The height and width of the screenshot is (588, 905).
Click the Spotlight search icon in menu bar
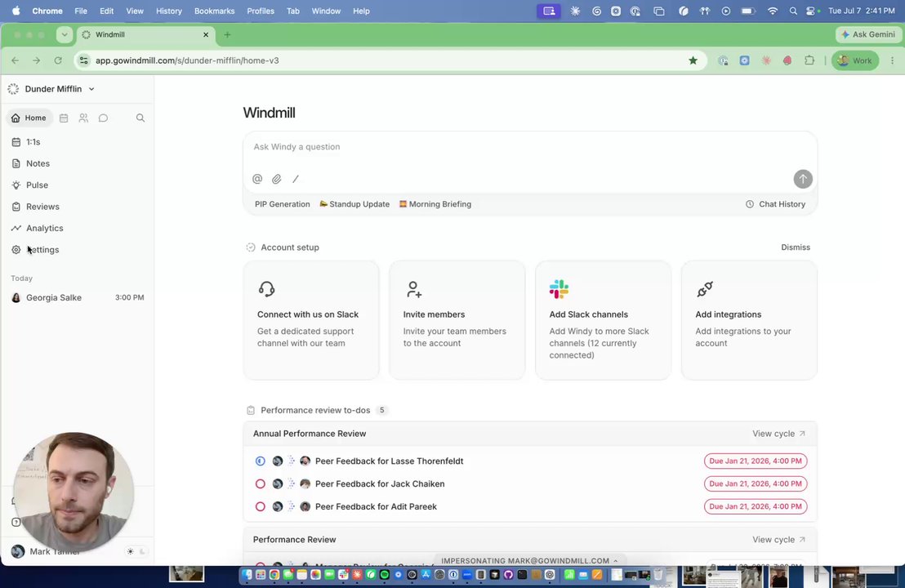coord(793,11)
